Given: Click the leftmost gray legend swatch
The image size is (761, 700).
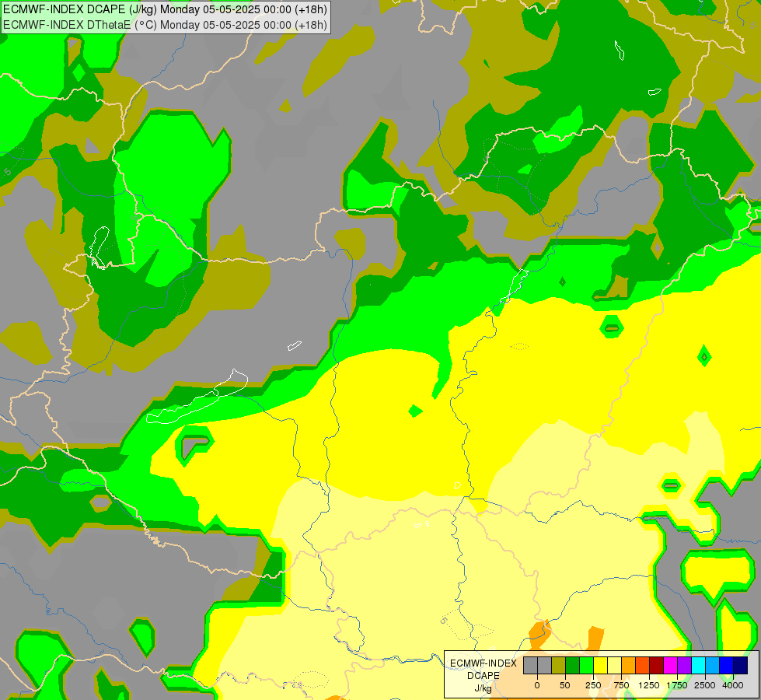Looking at the screenshot, I should coord(530,665).
